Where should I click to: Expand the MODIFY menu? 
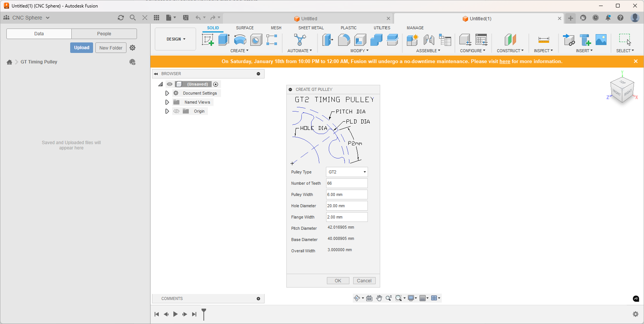tap(360, 51)
